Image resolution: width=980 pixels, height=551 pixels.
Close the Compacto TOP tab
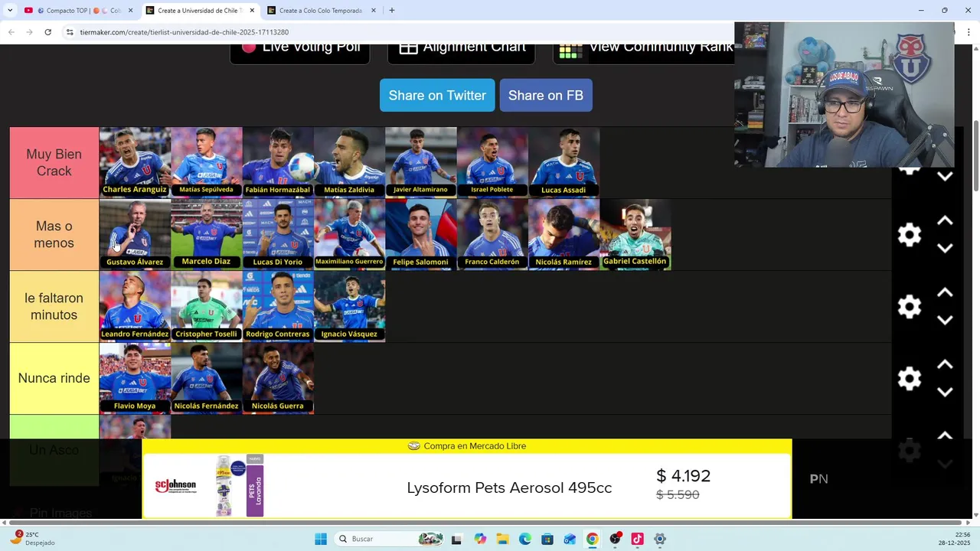(130, 11)
